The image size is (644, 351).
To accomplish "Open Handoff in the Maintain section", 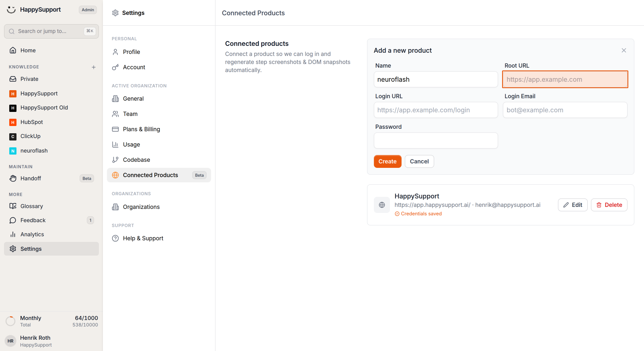I will click(51, 178).
